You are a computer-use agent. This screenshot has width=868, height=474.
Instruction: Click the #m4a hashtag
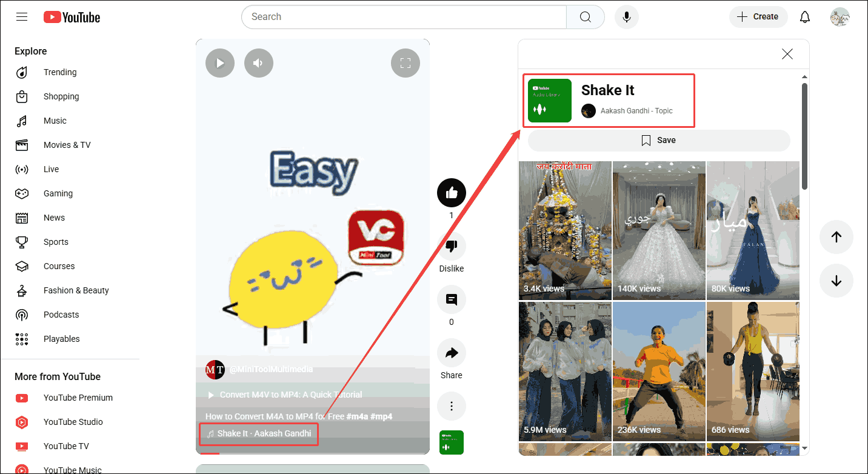coord(356,416)
